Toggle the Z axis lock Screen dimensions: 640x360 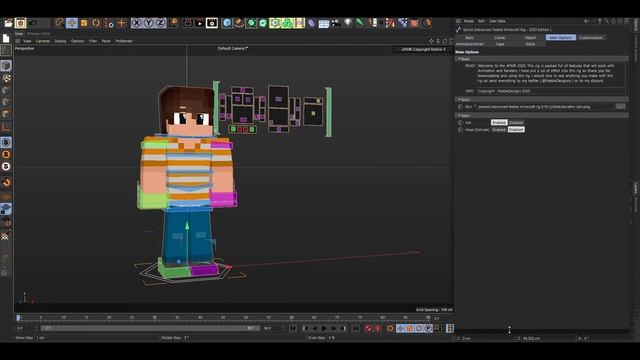(x=160, y=23)
